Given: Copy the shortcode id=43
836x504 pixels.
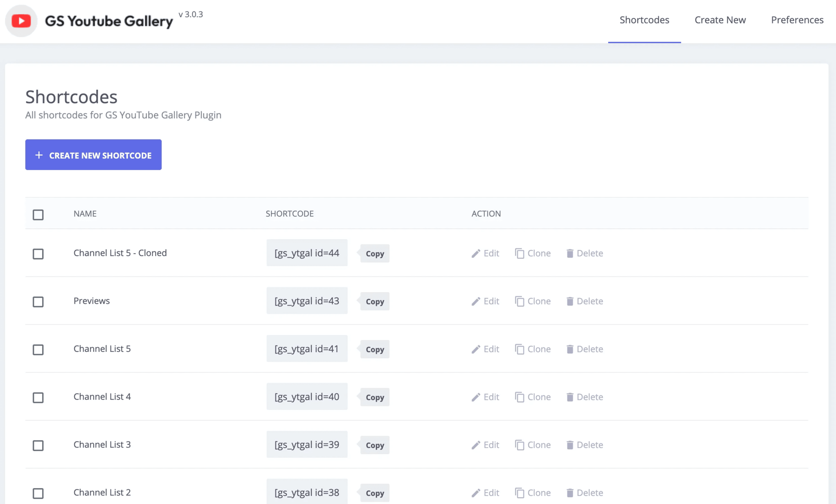Looking at the screenshot, I should (375, 301).
